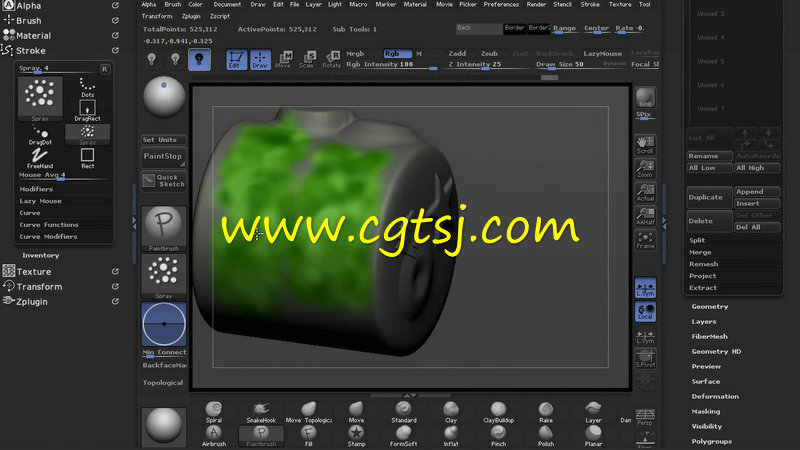Pick the Airbrush brush
Image resolution: width=800 pixels, height=450 pixels.
tap(214, 436)
